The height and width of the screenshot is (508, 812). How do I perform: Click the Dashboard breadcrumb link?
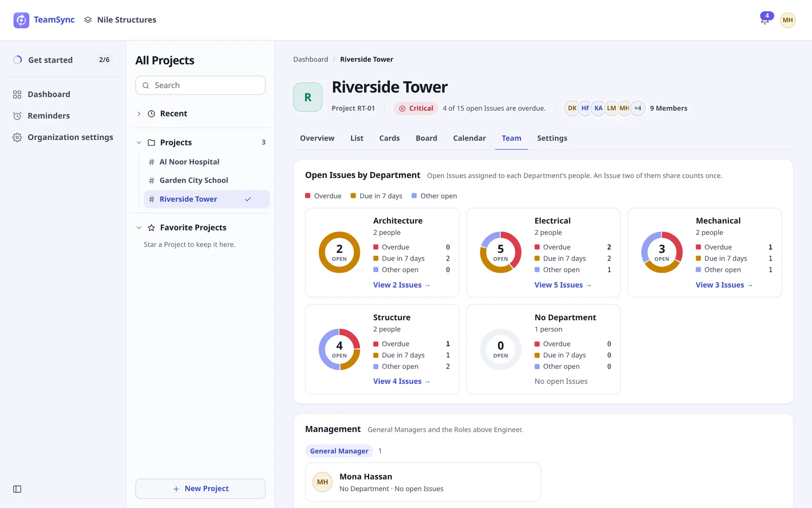pyautogui.click(x=310, y=59)
